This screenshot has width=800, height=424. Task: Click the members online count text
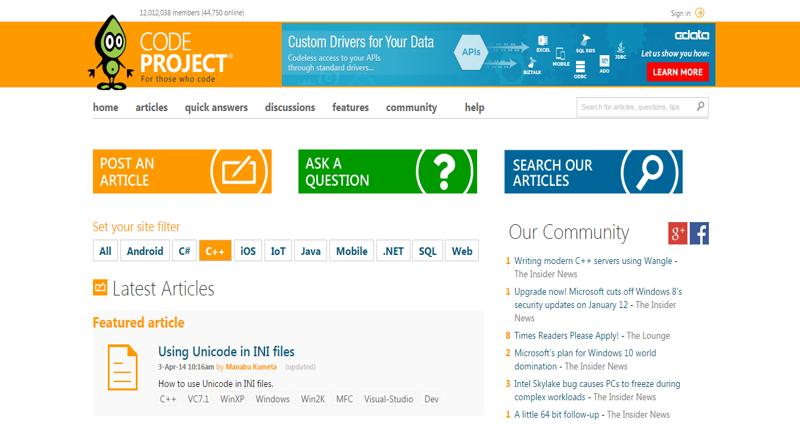(x=192, y=13)
